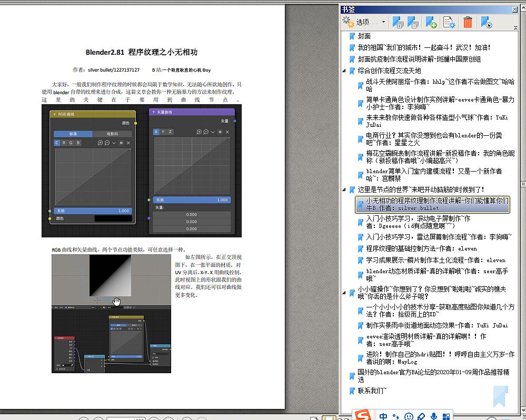Open bookmark 进阶！制作自己的hdri贴图 by MayLog
526x420 pixels.
click(x=440, y=358)
